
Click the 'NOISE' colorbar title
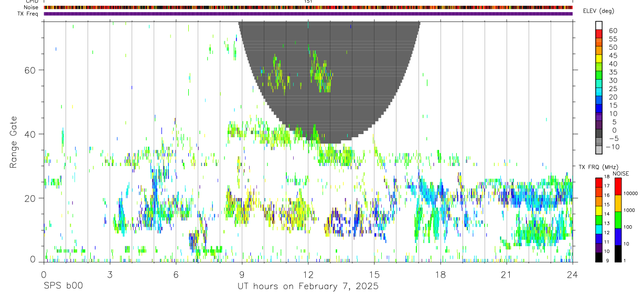(x=620, y=173)
